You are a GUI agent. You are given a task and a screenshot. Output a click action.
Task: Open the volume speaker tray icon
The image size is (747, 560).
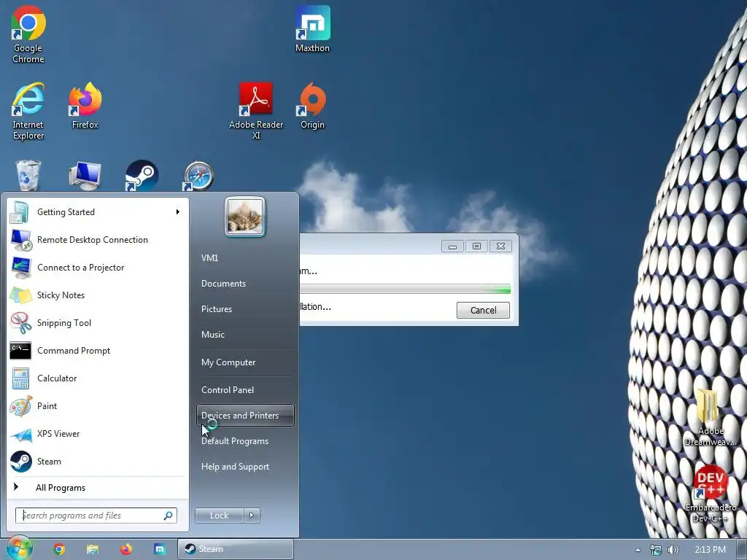coord(673,550)
